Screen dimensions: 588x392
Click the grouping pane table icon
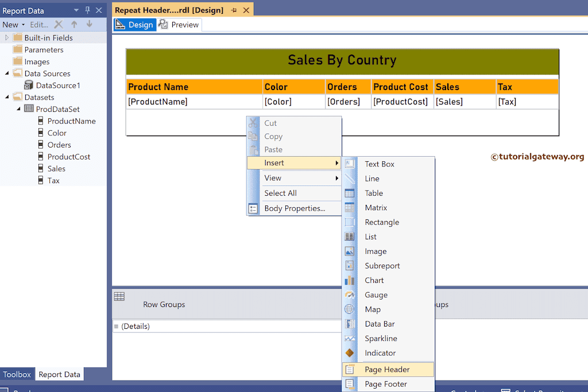(x=119, y=296)
